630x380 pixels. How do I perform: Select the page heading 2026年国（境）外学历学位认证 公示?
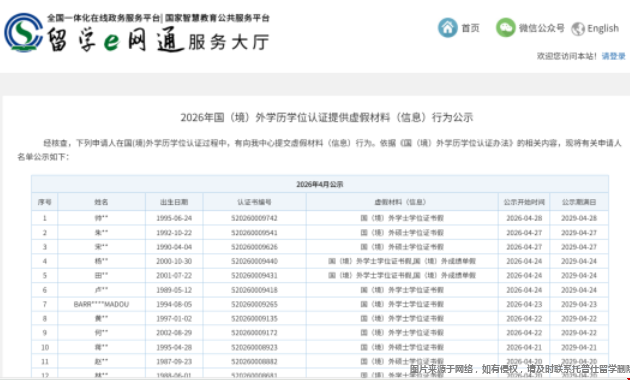point(326,117)
